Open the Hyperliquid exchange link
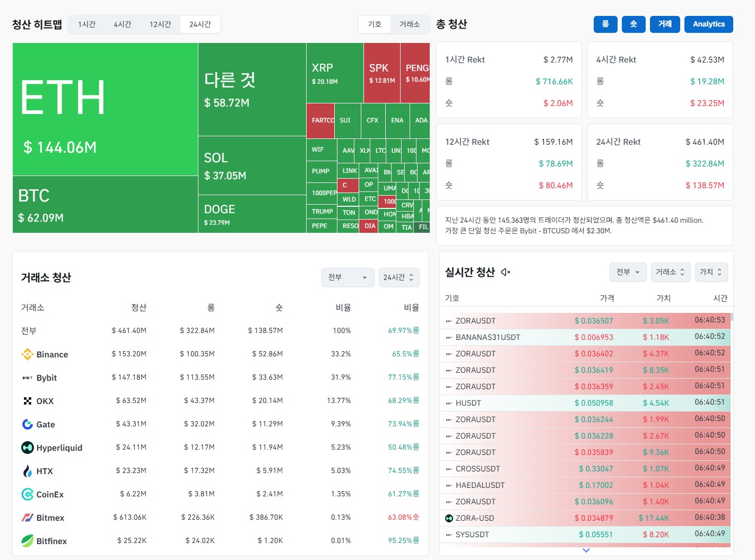Image resolution: width=755 pixels, height=560 pixels. point(59,448)
